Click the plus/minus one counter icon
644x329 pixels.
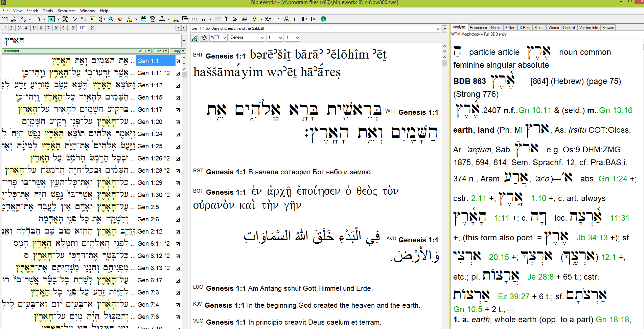click(101, 19)
